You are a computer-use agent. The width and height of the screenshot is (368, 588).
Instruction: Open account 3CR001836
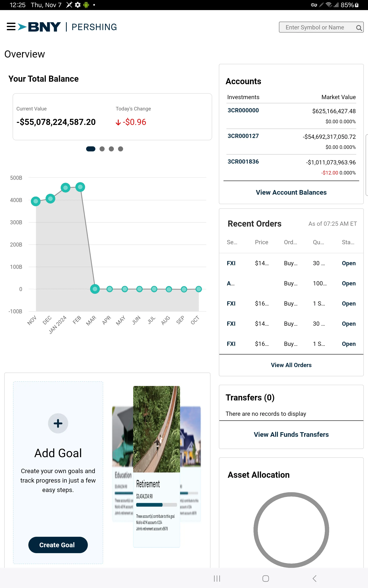point(243,161)
